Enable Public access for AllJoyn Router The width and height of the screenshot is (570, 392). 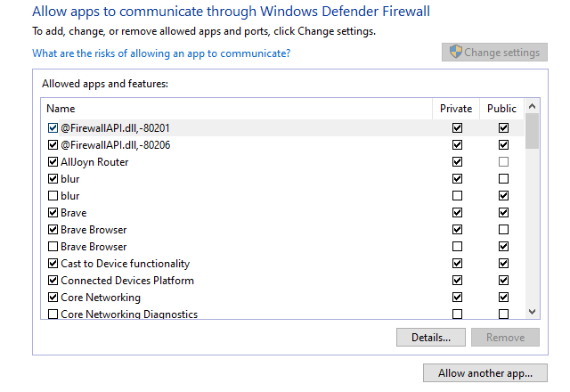(503, 162)
